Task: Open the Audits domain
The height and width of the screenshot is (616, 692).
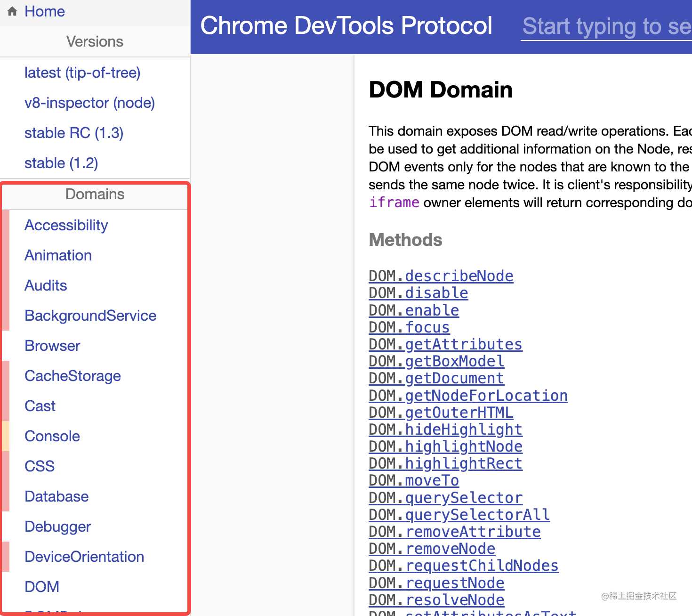Action: point(46,285)
